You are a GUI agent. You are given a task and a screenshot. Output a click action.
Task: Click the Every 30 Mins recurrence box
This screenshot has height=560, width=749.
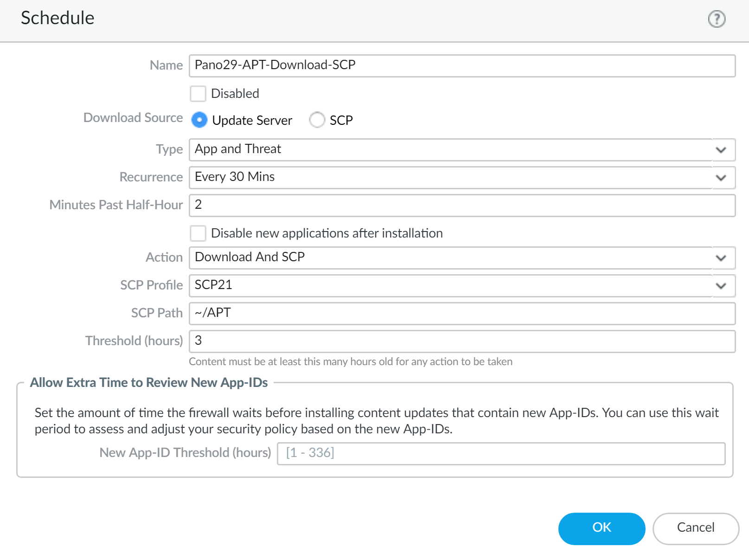[x=450, y=177]
